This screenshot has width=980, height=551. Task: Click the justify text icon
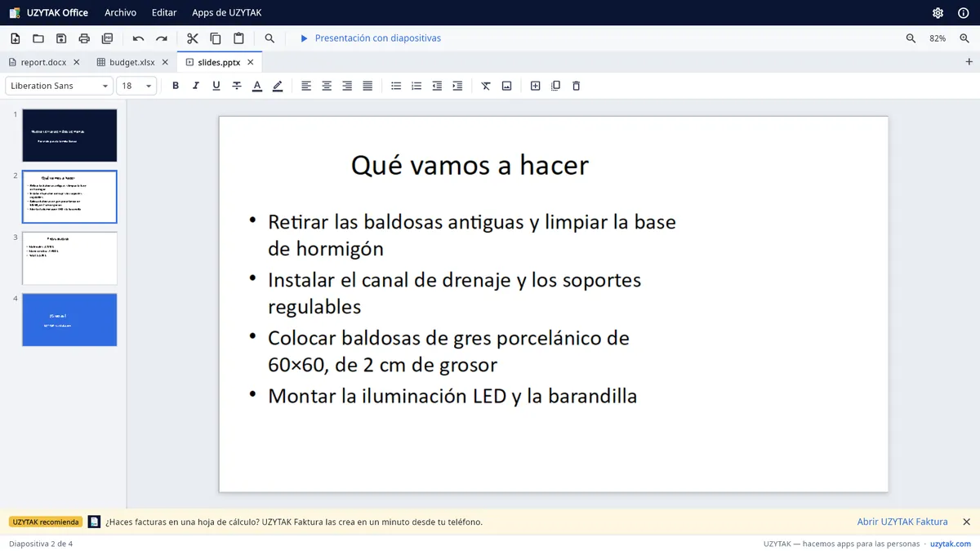click(367, 86)
